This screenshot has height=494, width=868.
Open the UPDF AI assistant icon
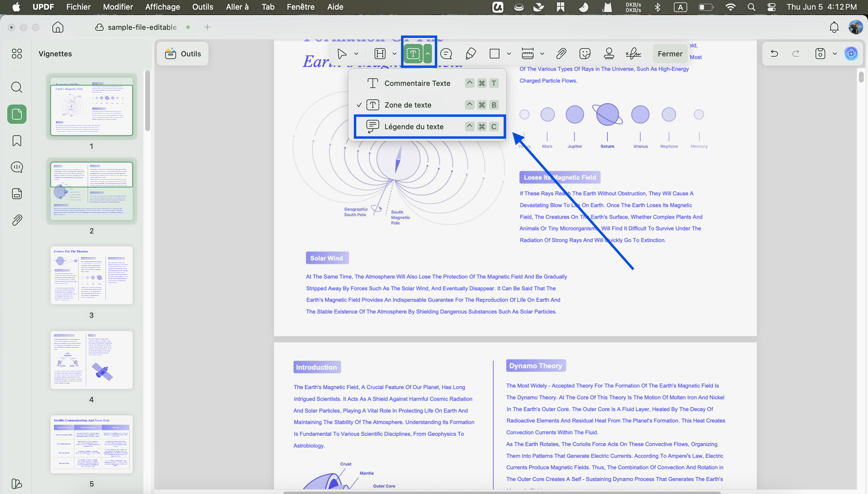(851, 54)
